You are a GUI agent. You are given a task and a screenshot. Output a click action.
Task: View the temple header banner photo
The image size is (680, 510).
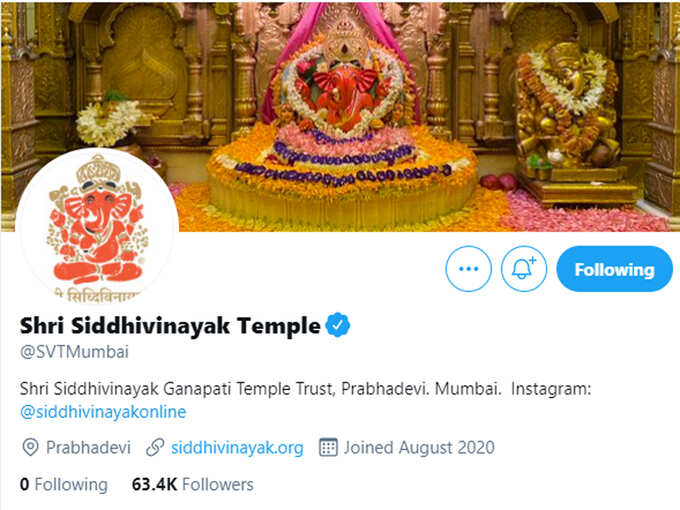(340, 116)
